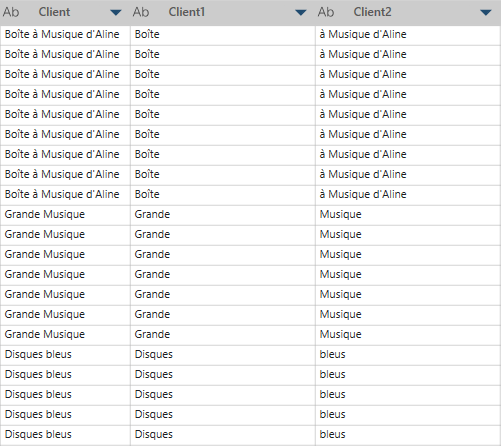Select the first "Disques" cell in Client1 column

(x=223, y=355)
